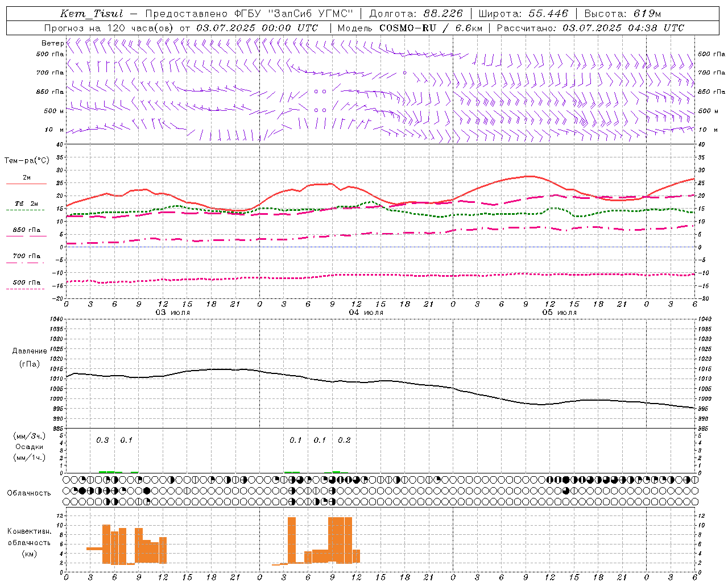Viewport: 728px width, 582px height.
Task: Click the dotted pink line sample under the "500 гПа" temperature legend entry
Action: [26, 289]
